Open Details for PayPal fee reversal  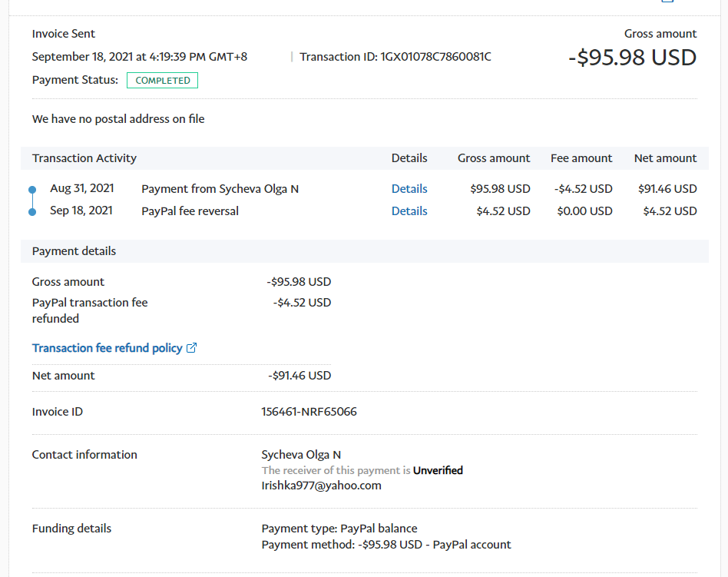tap(409, 211)
